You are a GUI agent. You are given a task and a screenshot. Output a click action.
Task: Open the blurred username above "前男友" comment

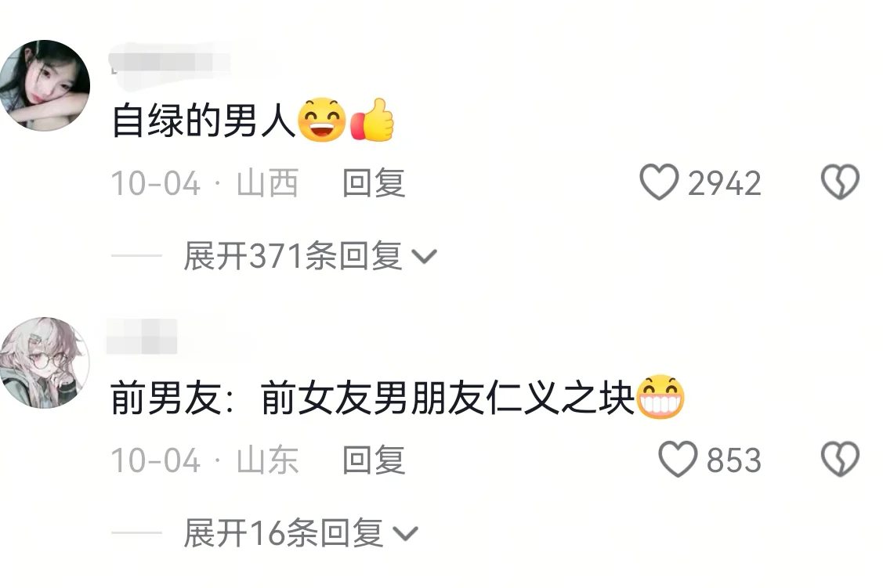point(143,337)
